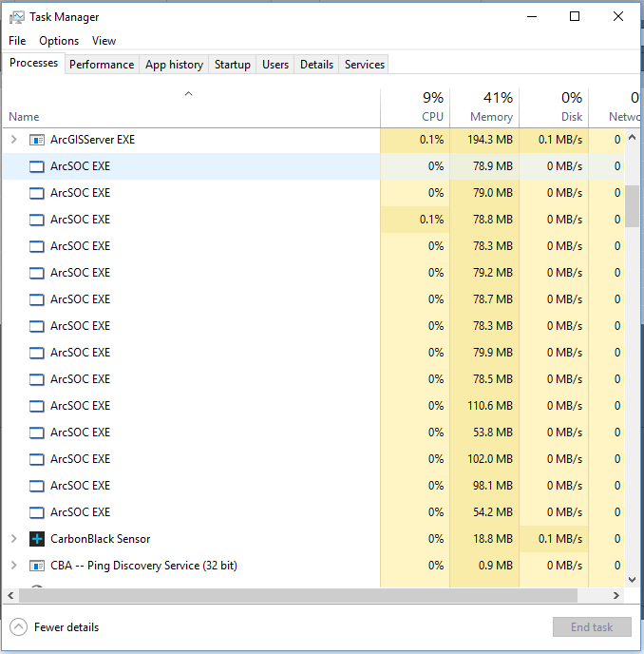
Task: Select ArcSOC EXE row using 78.9 MB
Action: click(x=313, y=166)
